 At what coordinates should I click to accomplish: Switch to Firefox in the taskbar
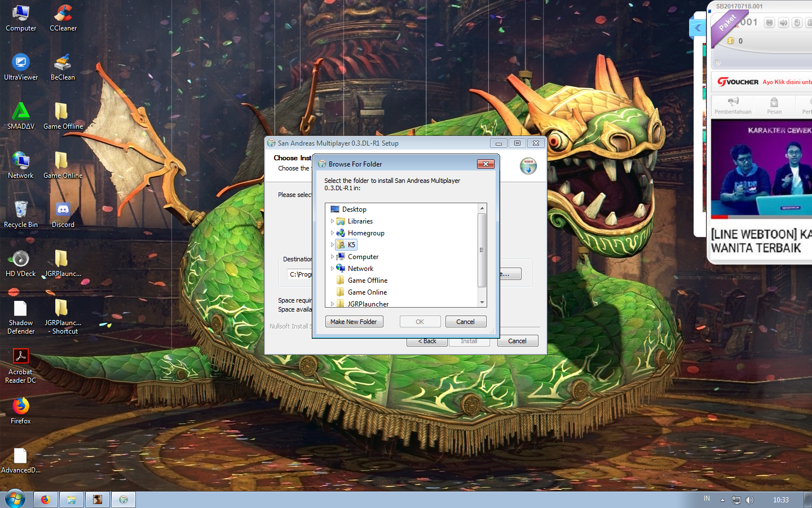pos(46,500)
